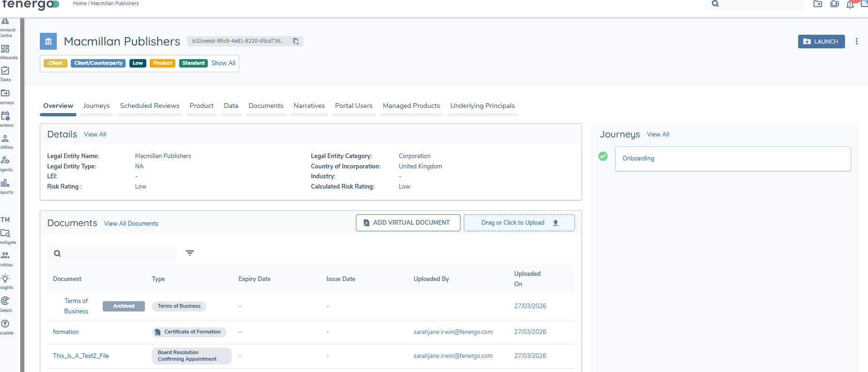This screenshot has width=868, height=372.
Task: Open Escalate icon in sidebar
Action: pyautogui.click(x=6, y=327)
